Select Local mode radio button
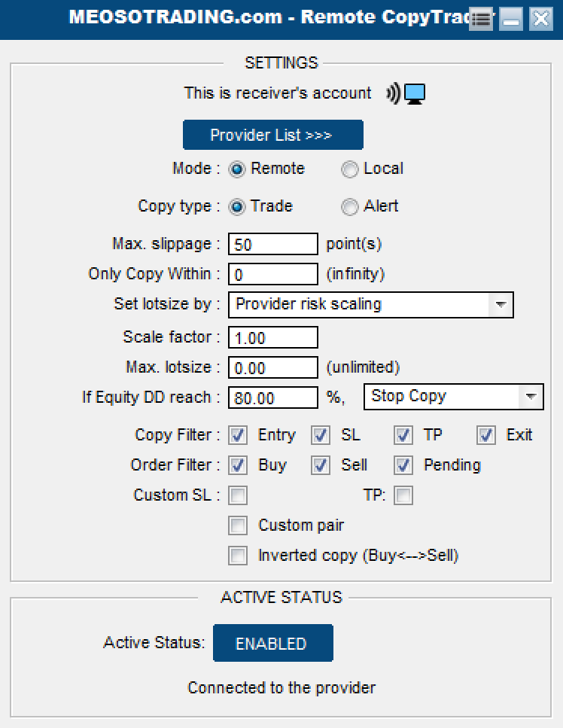The width and height of the screenshot is (563, 728). (350, 169)
